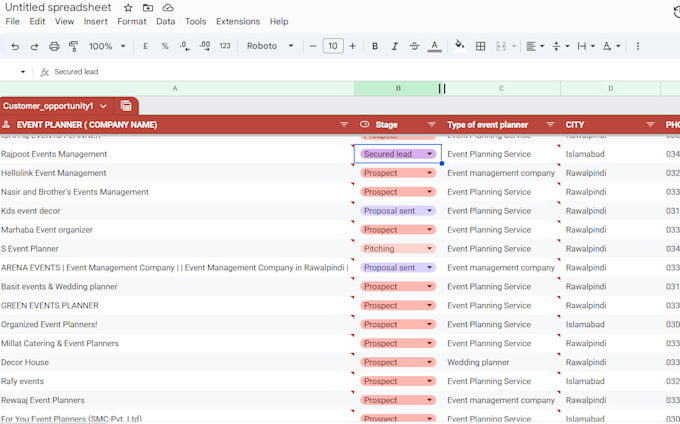Open the Help menu
This screenshot has height=424, width=680.
tap(279, 21)
